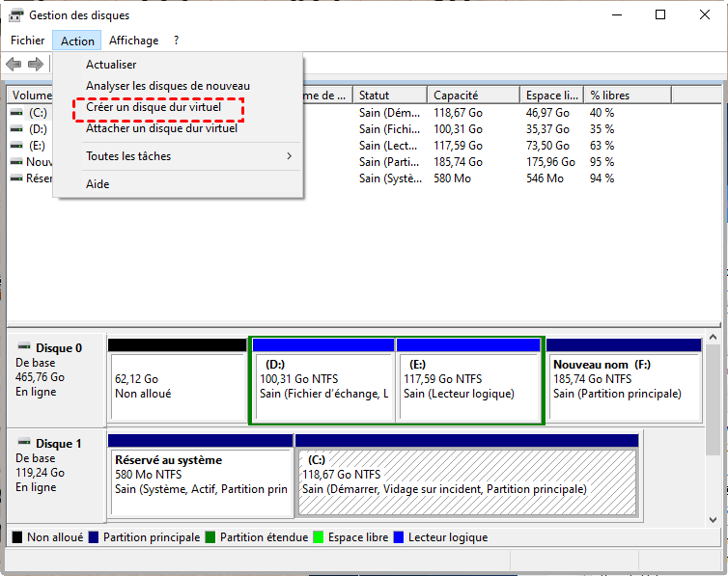728x576 pixels.
Task: Click the forward arrow toolbar icon
Action: click(x=36, y=64)
